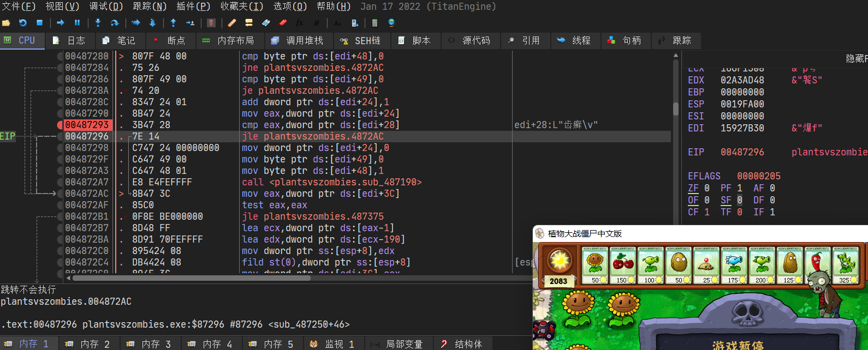The height and width of the screenshot is (350, 868).
Task: Open the calculator tool
Action: 374,23
